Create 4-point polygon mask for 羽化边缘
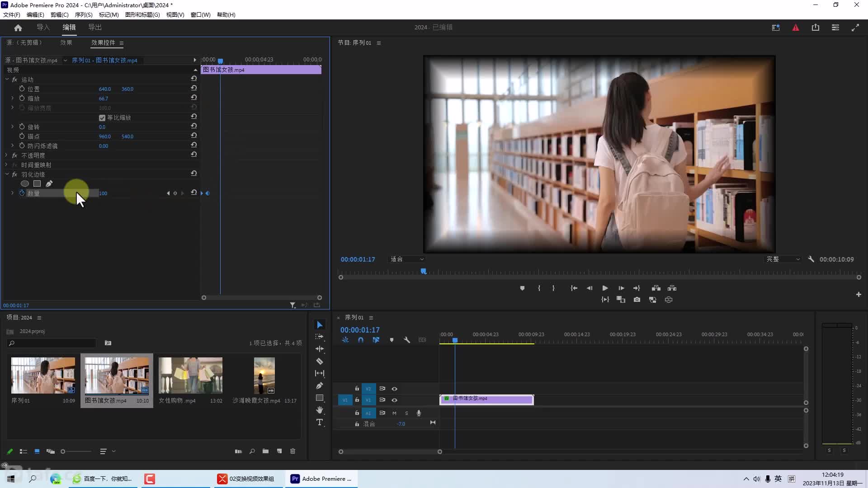 pos(37,183)
